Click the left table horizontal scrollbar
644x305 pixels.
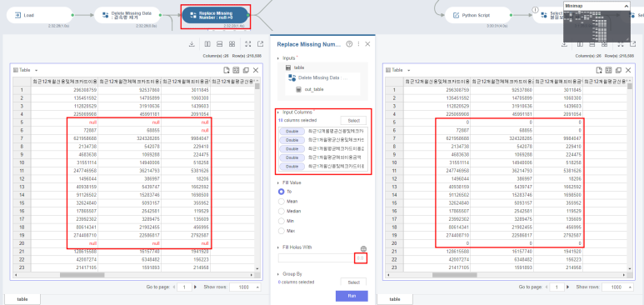[82, 274]
